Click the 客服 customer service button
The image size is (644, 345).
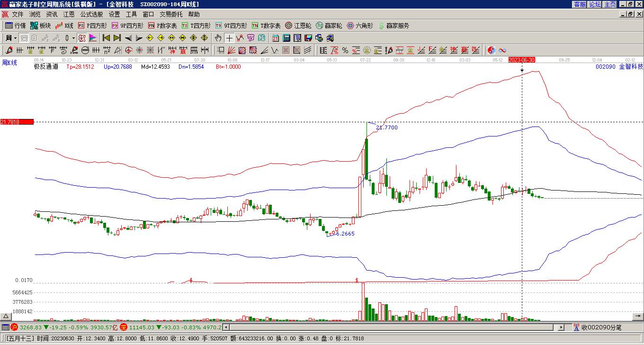pyautogui.click(x=580, y=4)
